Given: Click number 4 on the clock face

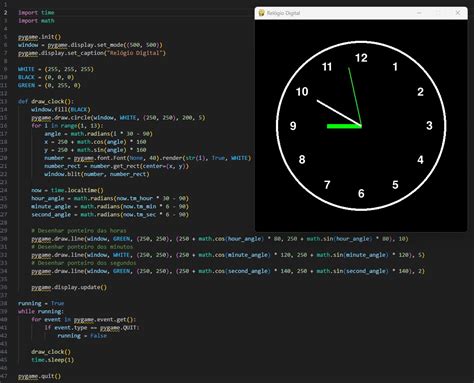Looking at the screenshot, I should (x=420, y=160).
